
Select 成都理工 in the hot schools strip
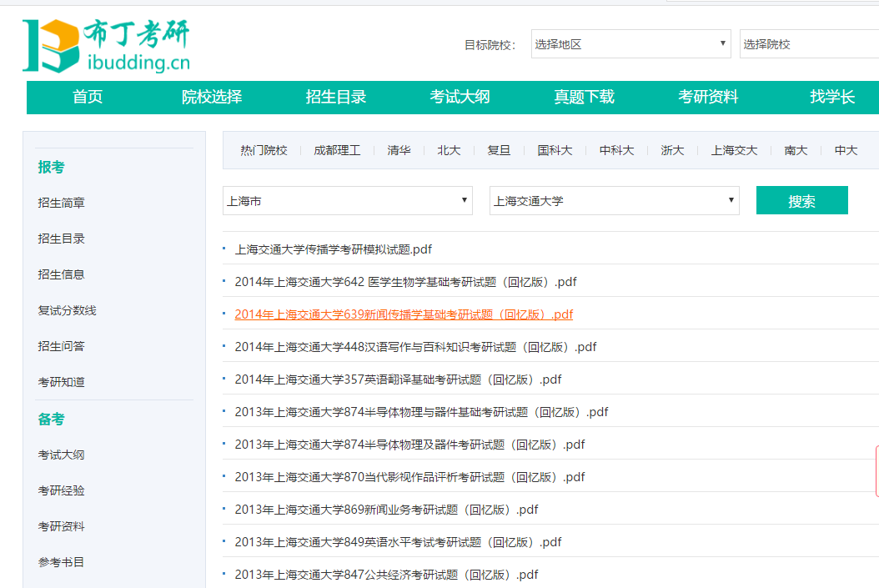pos(337,150)
